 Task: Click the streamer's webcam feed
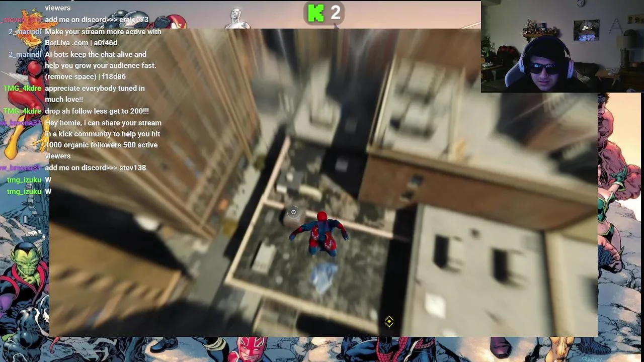[x=562, y=46]
